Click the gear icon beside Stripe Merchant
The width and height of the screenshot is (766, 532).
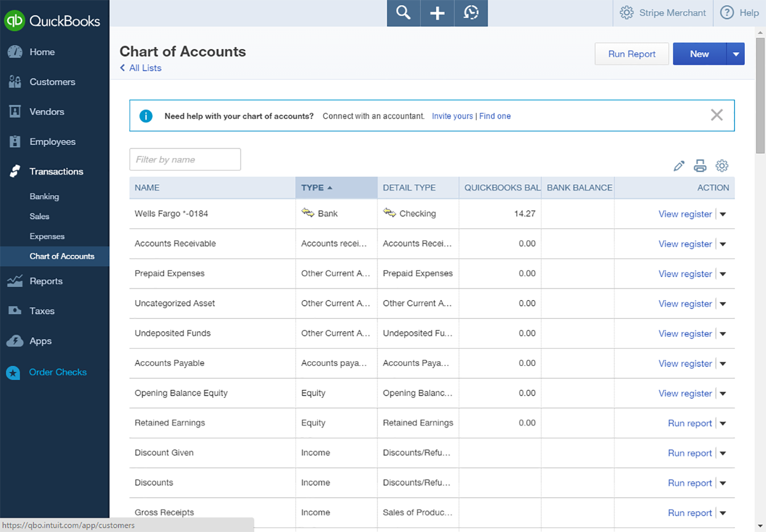(x=627, y=13)
